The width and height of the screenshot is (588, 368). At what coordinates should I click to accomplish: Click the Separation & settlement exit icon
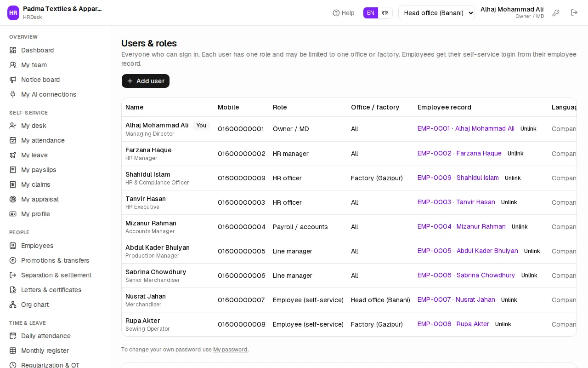pyautogui.click(x=13, y=275)
